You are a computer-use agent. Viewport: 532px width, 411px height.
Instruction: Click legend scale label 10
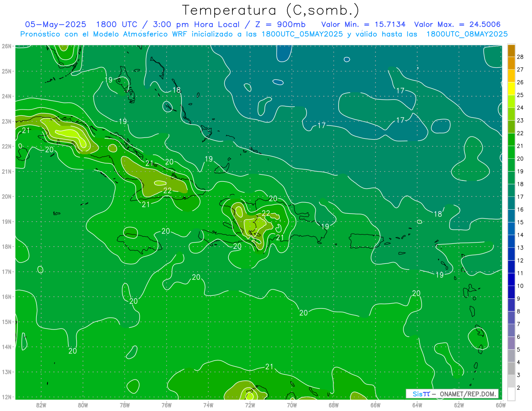pos(520,286)
